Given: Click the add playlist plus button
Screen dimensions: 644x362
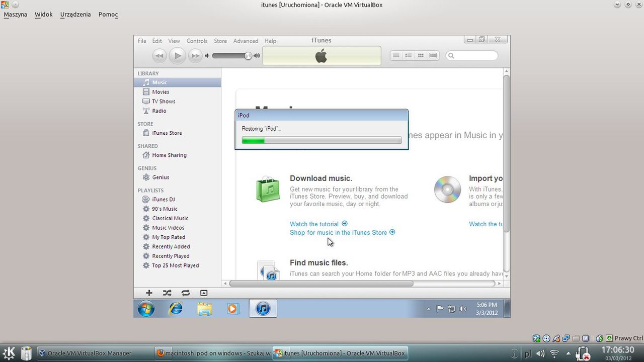Looking at the screenshot, I should click(149, 293).
